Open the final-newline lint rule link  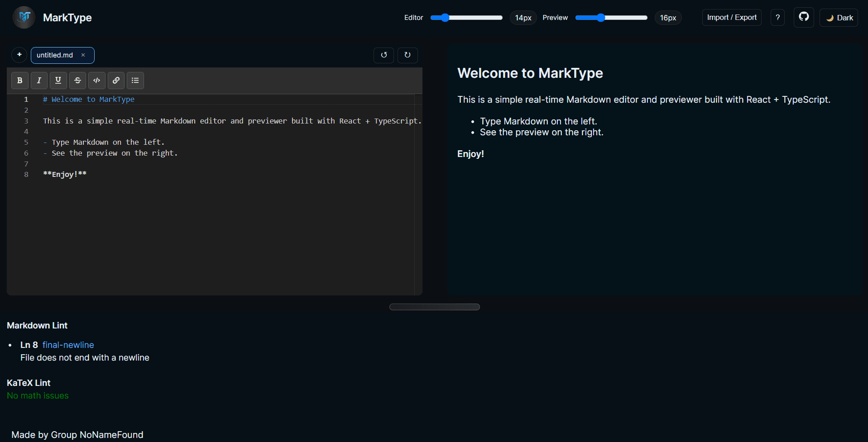68,345
